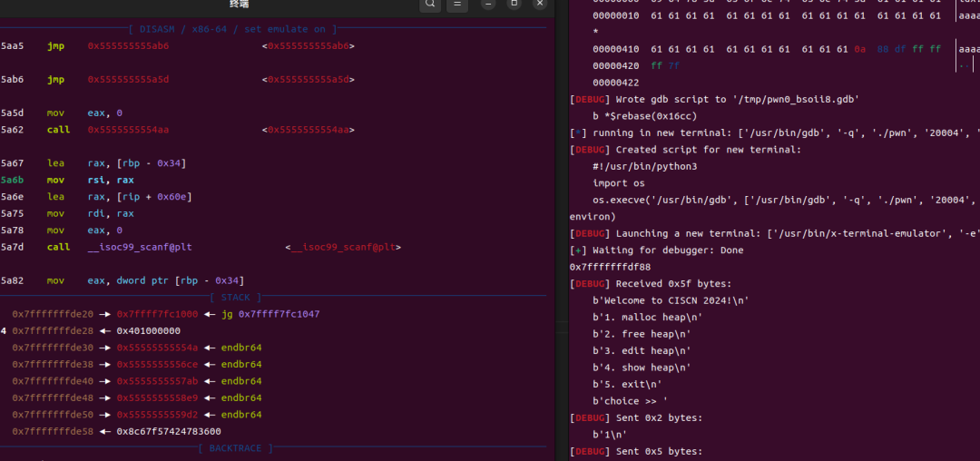Click bracketed <0x555555555ab6> annotation
Image resolution: width=980 pixels, height=461 pixels.
click(x=309, y=46)
